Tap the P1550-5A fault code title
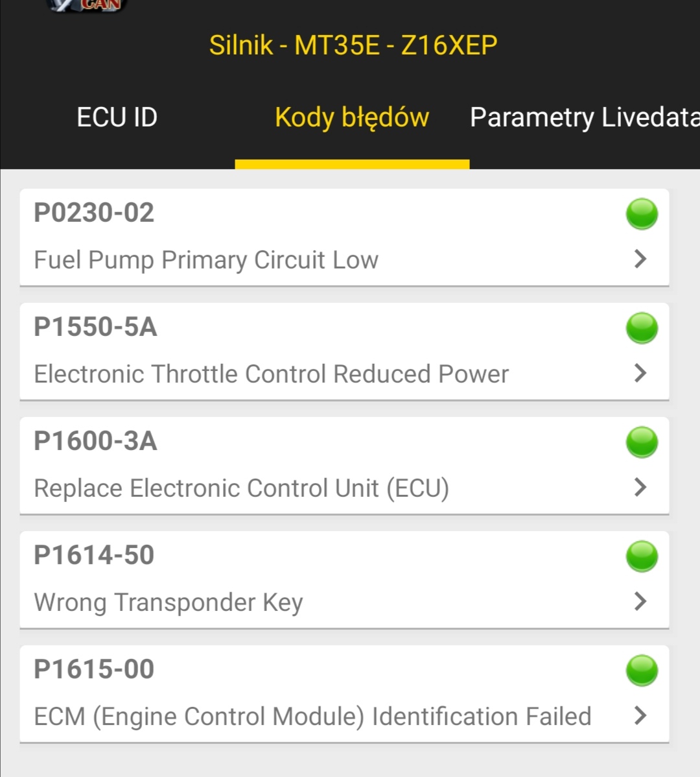Viewport: 700px width, 777px height. click(x=95, y=327)
